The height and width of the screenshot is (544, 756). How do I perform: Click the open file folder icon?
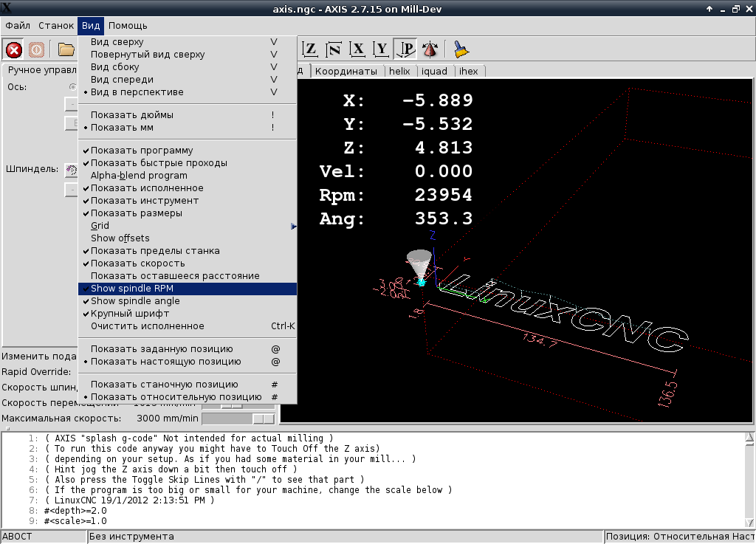pos(66,50)
